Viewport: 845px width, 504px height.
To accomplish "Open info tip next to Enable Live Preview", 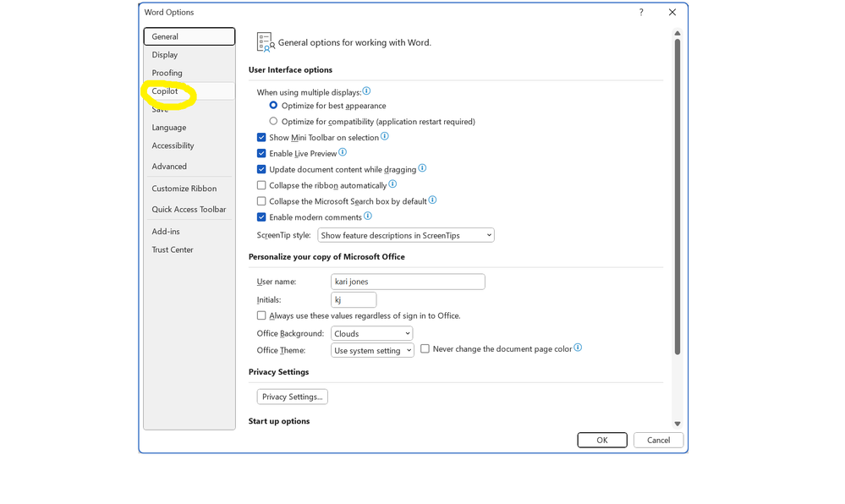I will (343, 152).
